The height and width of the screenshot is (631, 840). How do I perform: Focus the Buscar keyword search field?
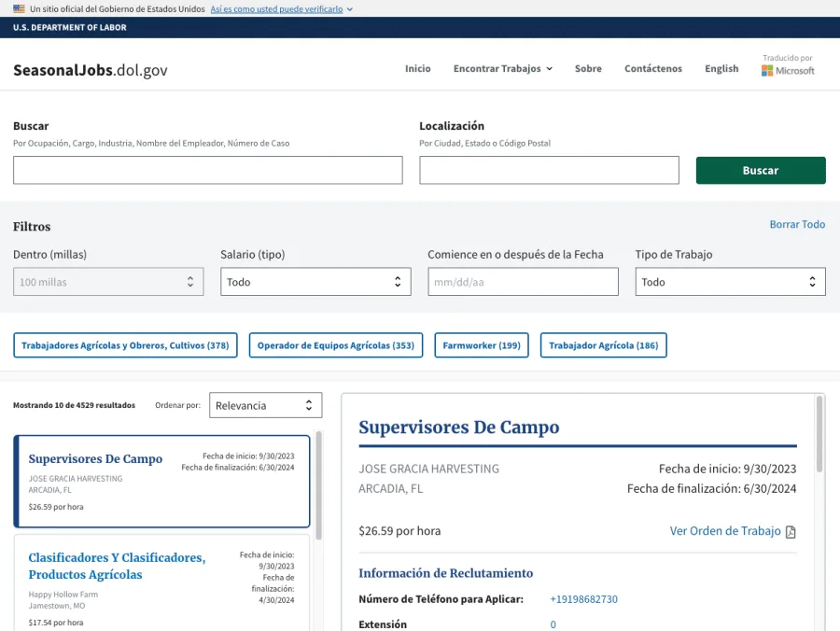[208, 170]
